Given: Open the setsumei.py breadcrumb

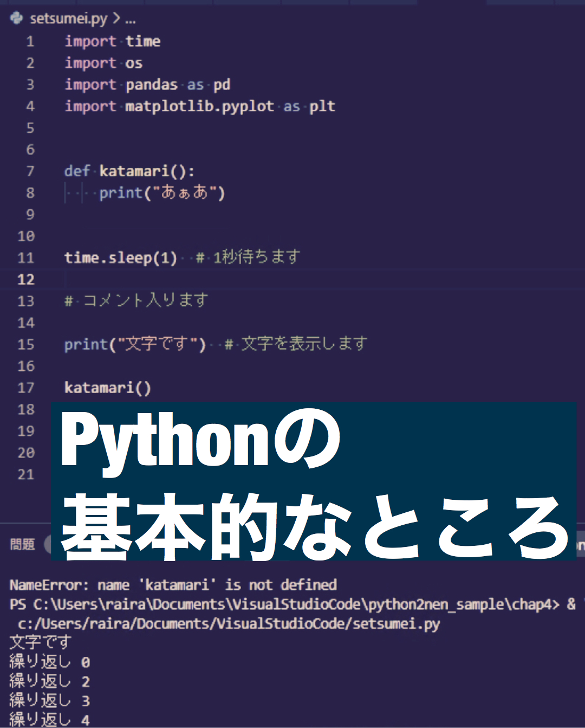Looking at the screenshot, I should pyautogui.click(x=69, y=19).
